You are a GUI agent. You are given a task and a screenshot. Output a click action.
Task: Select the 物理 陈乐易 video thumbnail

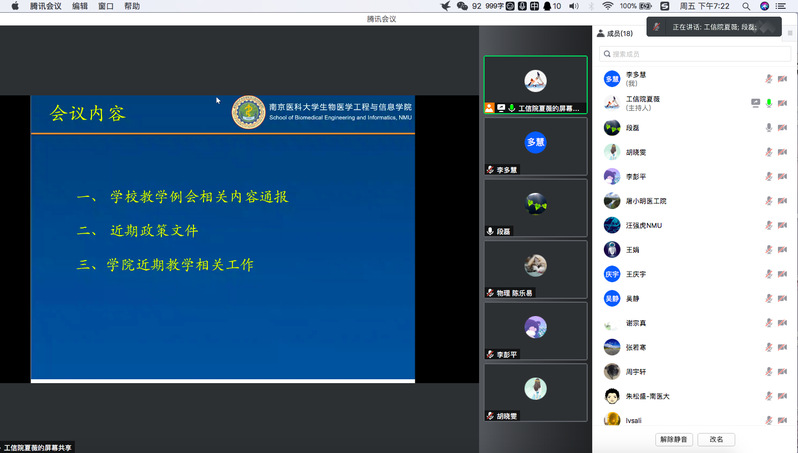coord(535,270)
